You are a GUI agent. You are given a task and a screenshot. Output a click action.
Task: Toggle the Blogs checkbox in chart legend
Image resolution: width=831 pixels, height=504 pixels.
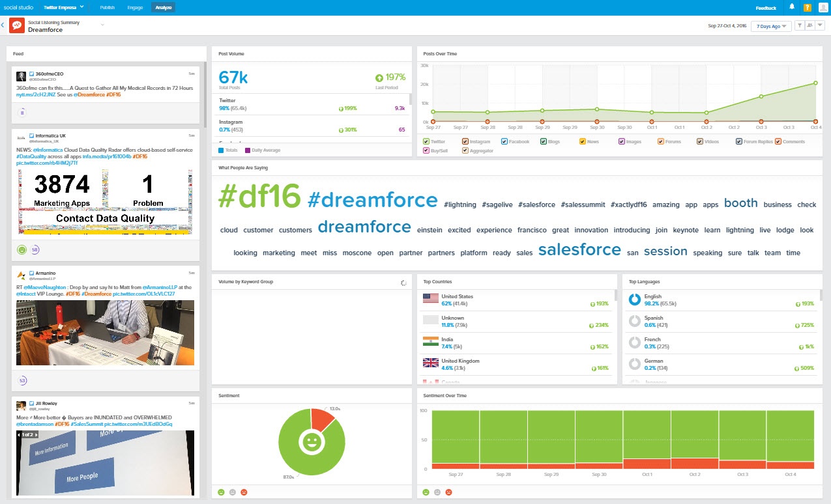point(544,141)
